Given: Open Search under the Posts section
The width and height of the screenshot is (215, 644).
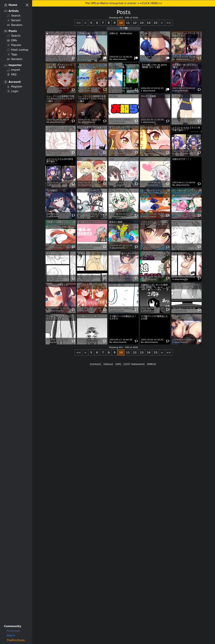Looking at the screenshot, I should click(16, 36).
